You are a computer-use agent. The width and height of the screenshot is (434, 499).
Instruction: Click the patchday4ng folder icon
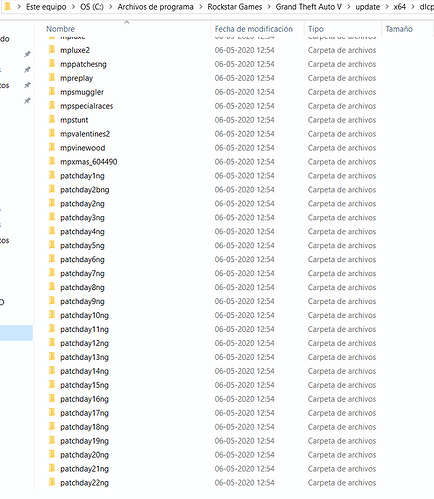[52, 231]
